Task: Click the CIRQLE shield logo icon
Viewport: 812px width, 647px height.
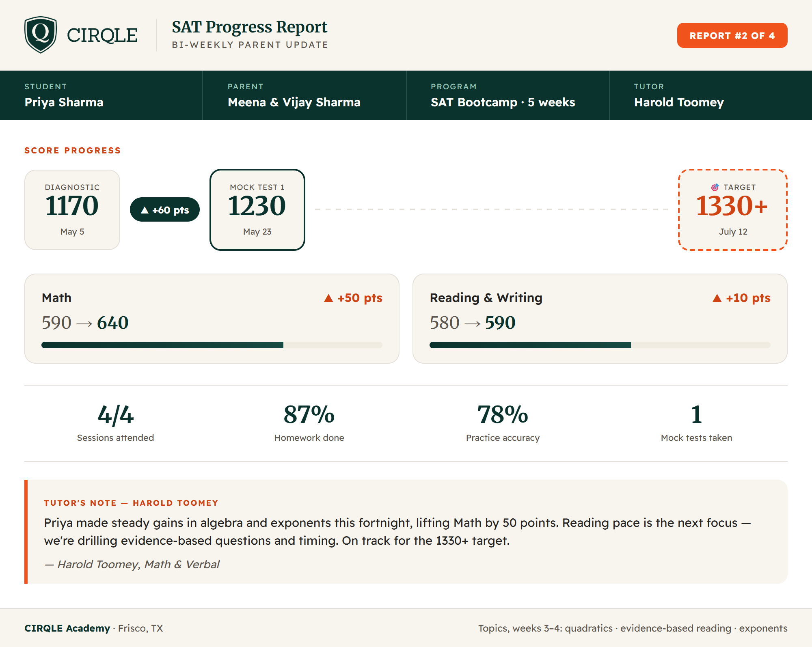Action: [40, 35]
